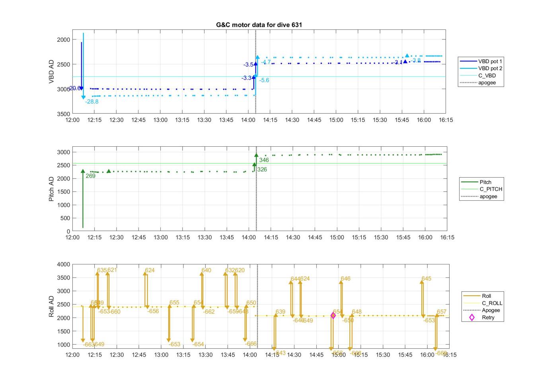The image size is (557, 392).
Task: Click the "C_ROLL" legend entry
Action: [x=483, y=303]
